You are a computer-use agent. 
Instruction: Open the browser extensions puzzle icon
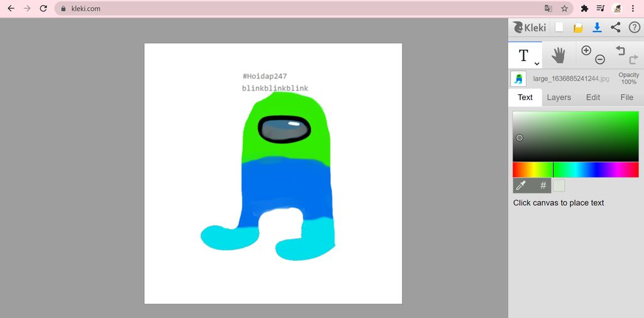[x=585, y=8]
